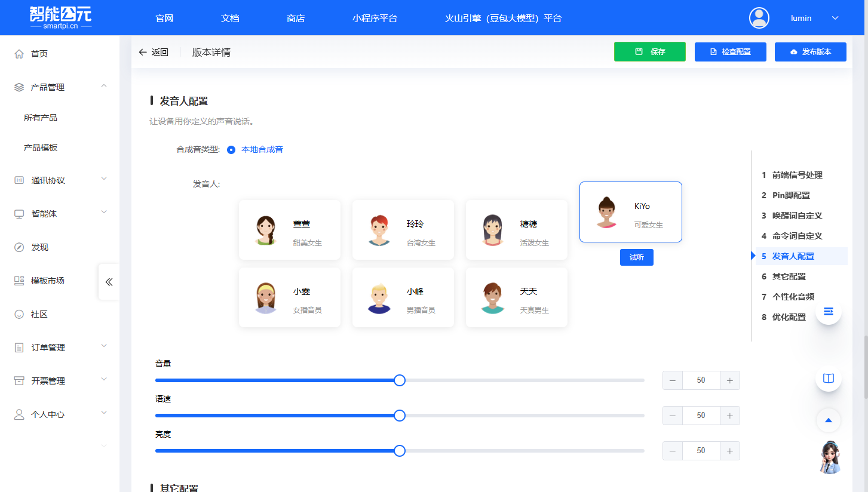Image resolution: width=868 pixels, height=492 pixels.
Task: Click the 试听 preview button under KiYo
Action: coord(636,257)
